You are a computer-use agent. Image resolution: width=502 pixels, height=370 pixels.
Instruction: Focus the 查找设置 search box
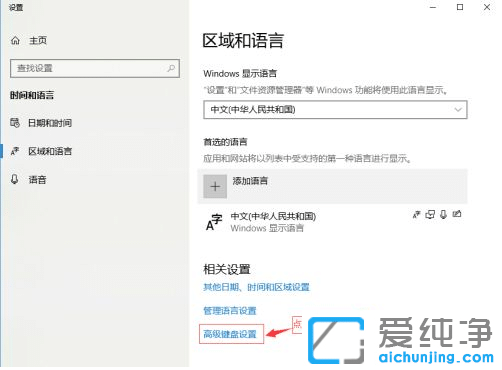[95, 69]
